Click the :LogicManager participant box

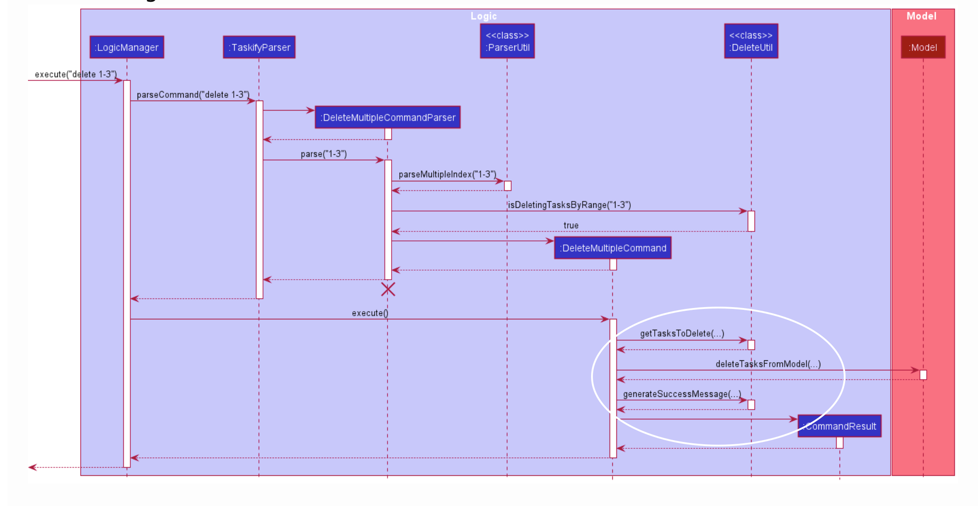tap(127, 47)
